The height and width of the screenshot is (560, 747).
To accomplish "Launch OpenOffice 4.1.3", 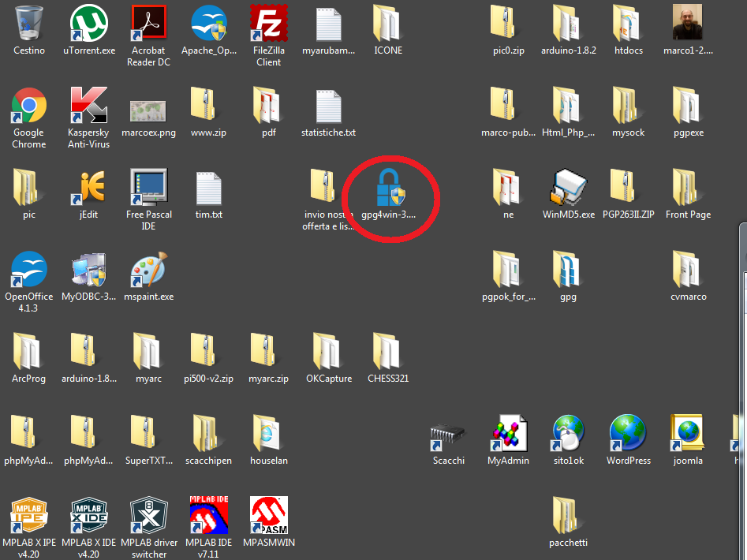I will 29,270.
